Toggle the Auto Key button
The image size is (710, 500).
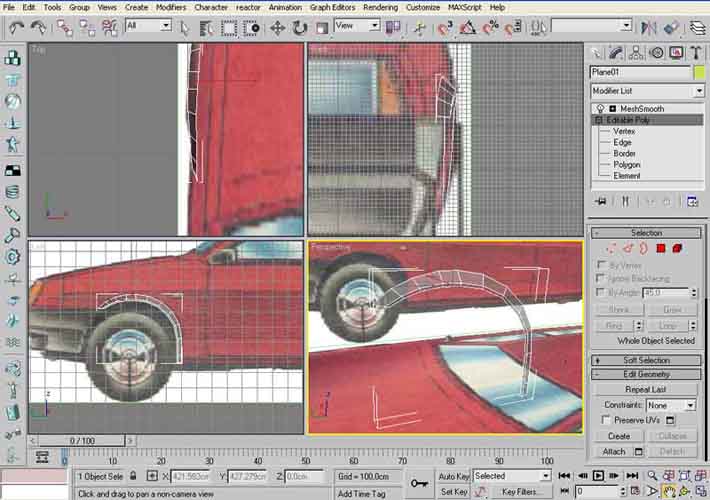tap(453, 476)
